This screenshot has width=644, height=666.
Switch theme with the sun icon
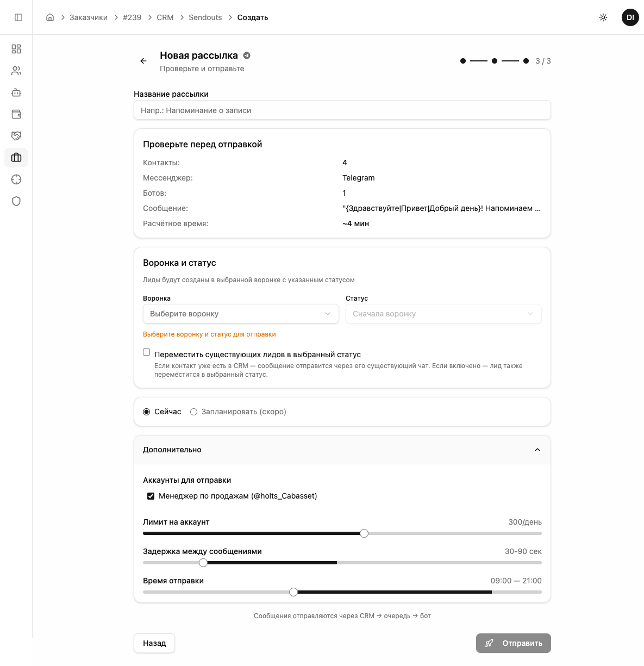click(x=603, y=17)
